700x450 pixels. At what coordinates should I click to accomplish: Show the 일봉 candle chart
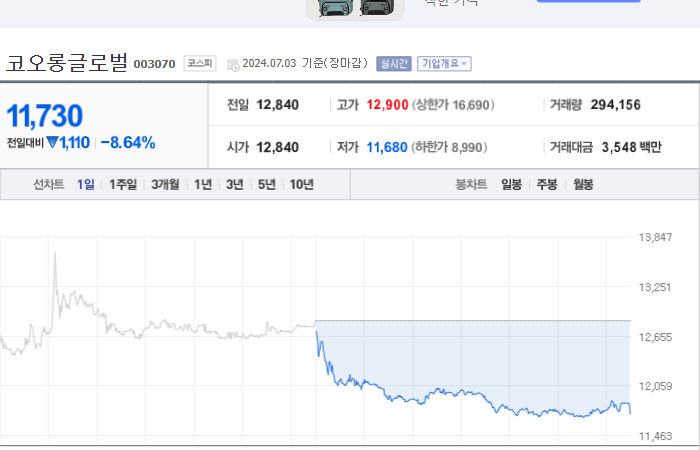click(512, 184)
